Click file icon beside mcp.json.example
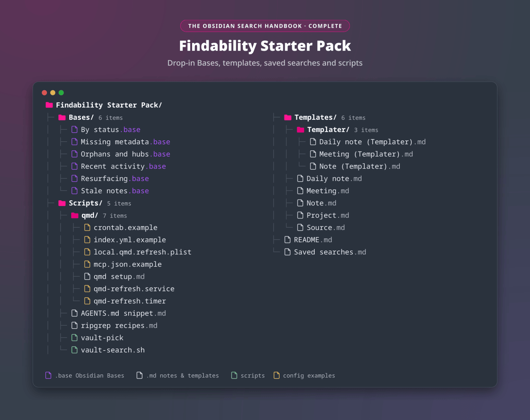The image size is (530, 420). (x=87, y=264)
